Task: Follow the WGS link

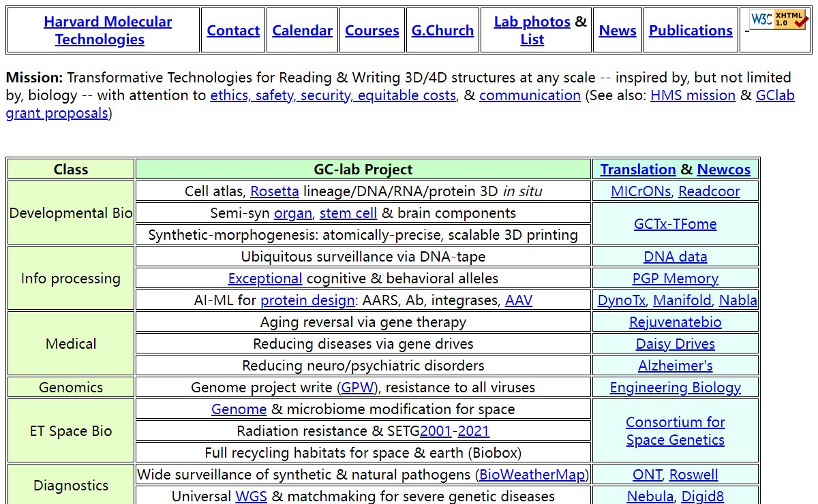Action: click(251, 497)
